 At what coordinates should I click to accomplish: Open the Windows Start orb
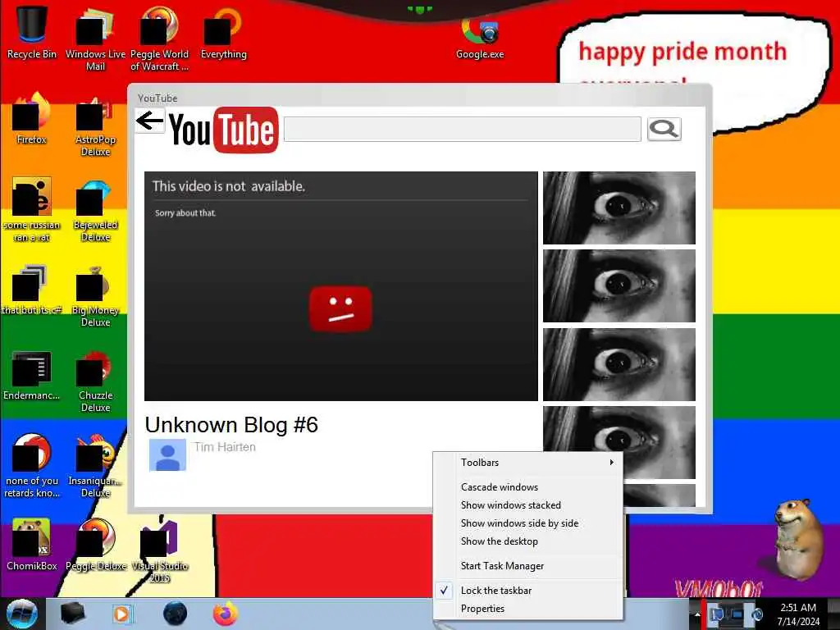click(x=22, y=614)
